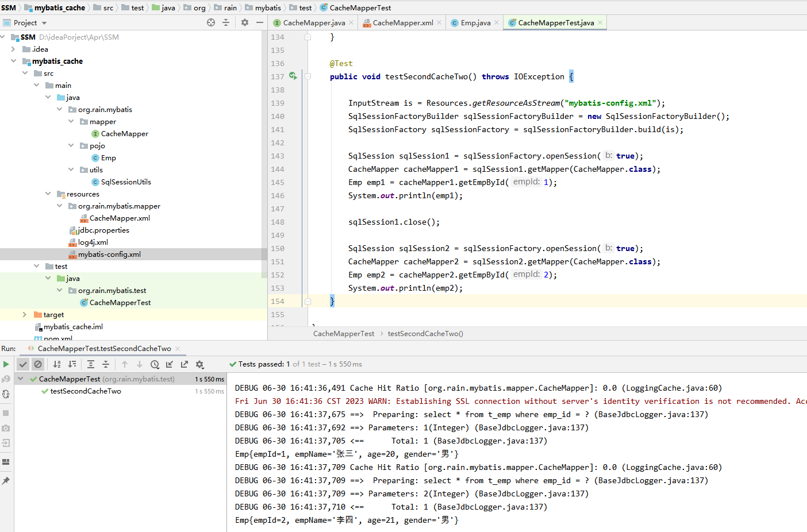Click testSecondCacheTwo() in editor breadcrumb
The height and width of the screenshot is (532, 807).
[x=425, y=333]
